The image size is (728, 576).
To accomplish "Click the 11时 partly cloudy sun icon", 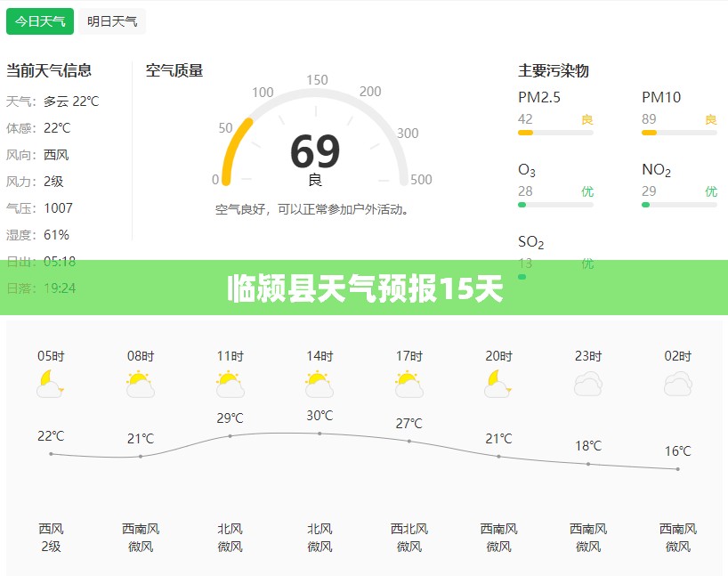I will click(230, 384).
